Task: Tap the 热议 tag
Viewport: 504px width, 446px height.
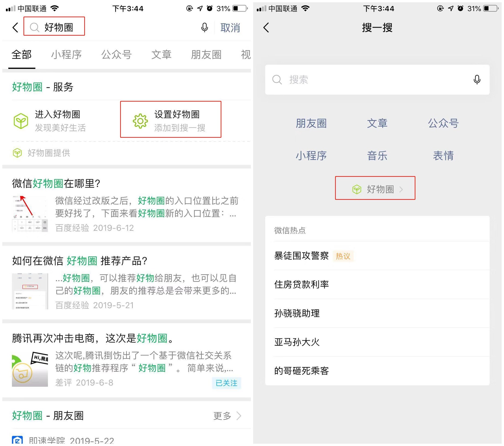Action: pos(343,256)
